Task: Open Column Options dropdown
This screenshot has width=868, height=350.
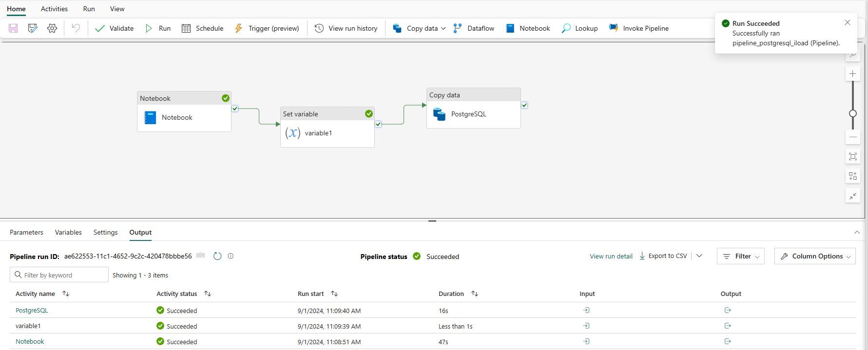Action: click(815, 256)
